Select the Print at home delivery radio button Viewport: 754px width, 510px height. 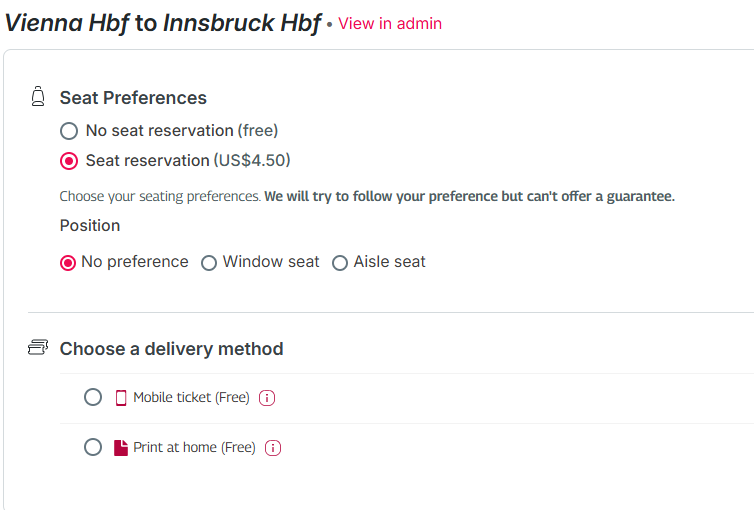[x=93, y=447]
